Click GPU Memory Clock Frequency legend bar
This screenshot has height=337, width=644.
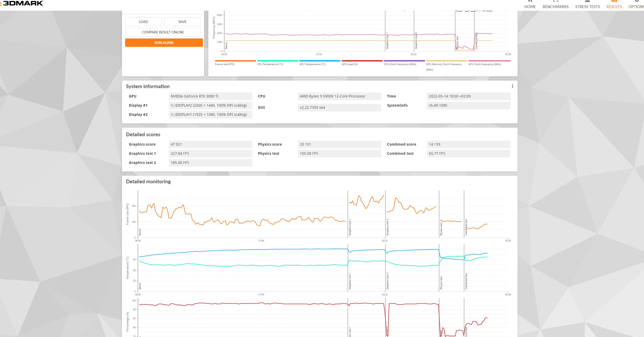point(446,61)
